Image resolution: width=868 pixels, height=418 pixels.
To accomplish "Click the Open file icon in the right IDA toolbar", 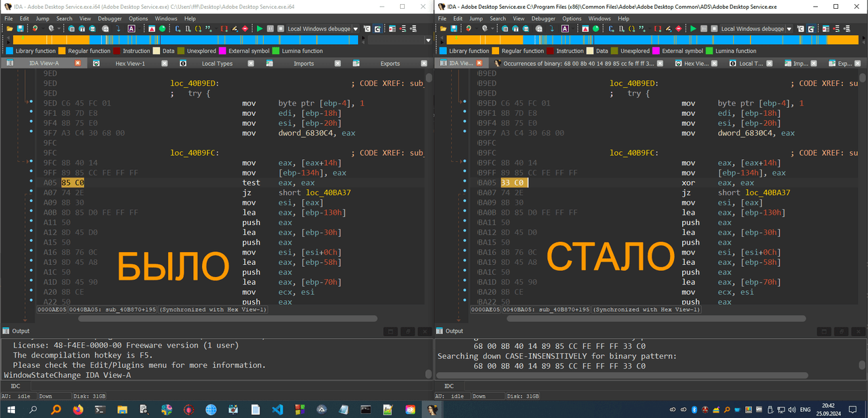I will [x=443, y=29].
